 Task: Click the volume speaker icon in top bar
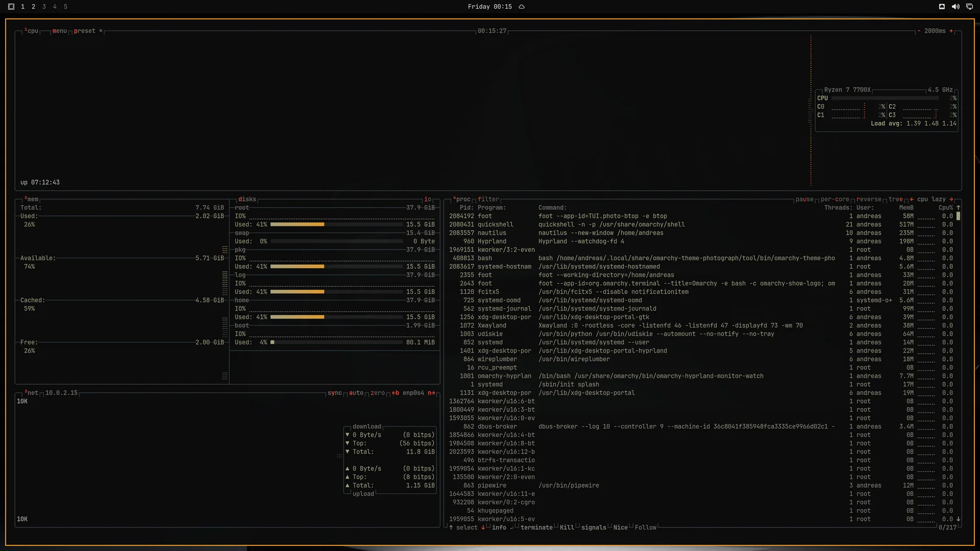(955, 7)
